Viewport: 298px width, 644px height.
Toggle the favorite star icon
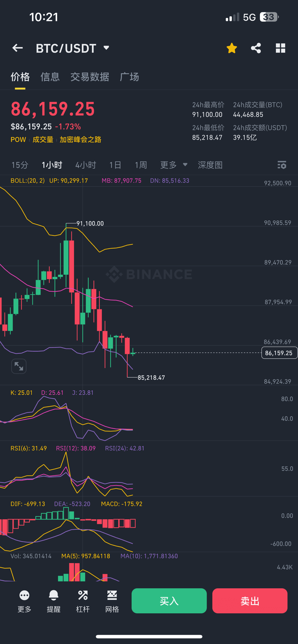coord(232,48)
